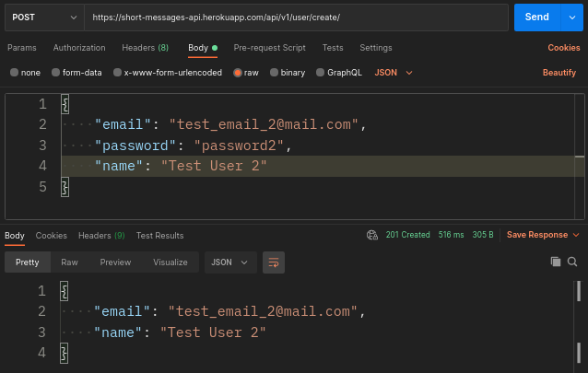Open the Params tab

tap(22, 48)
